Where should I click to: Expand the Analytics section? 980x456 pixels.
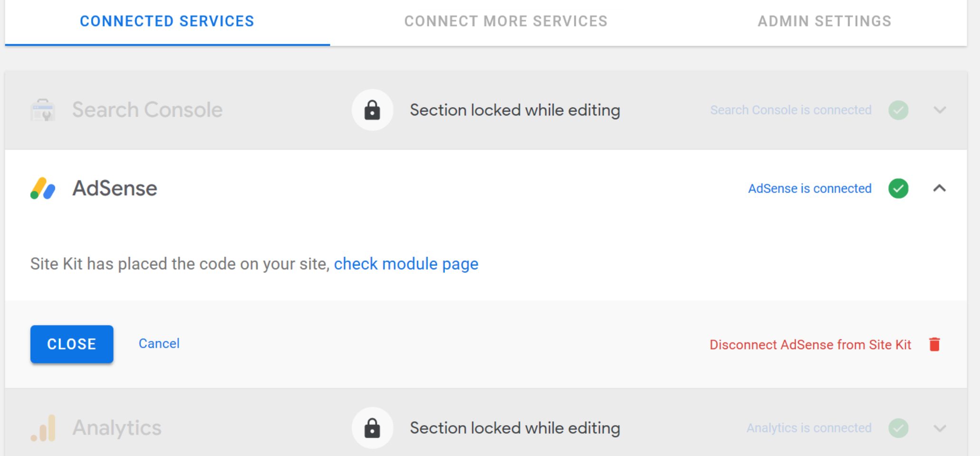(x=940, y=427)
